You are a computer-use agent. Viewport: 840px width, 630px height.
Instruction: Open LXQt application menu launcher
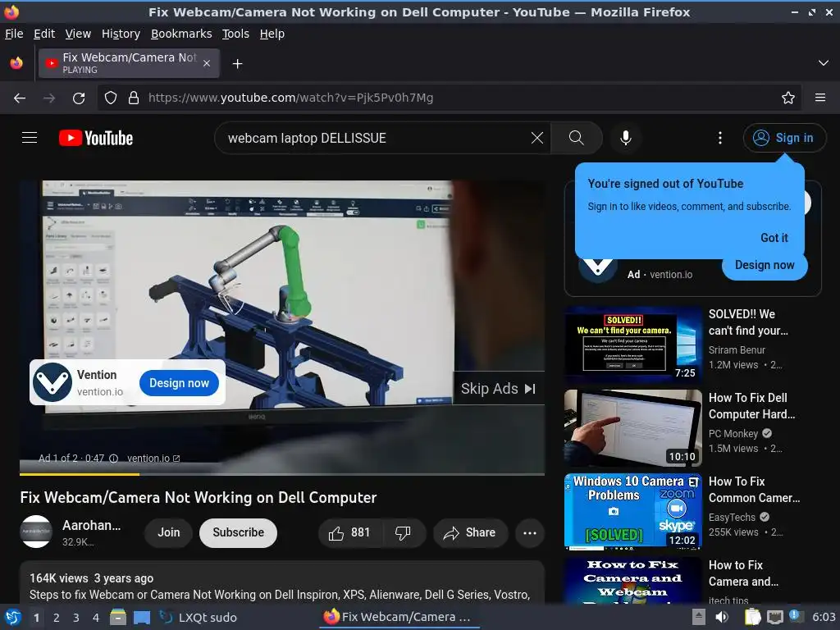(12, 617)
